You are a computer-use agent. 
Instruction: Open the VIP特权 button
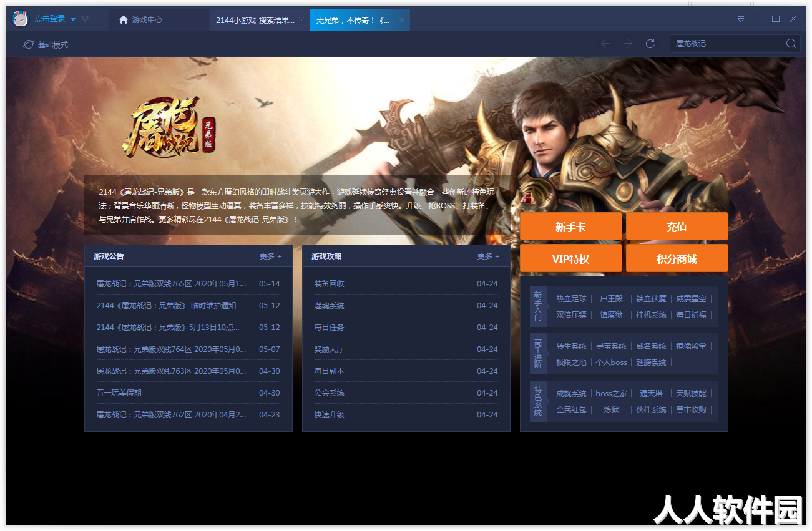pos(570,258)
